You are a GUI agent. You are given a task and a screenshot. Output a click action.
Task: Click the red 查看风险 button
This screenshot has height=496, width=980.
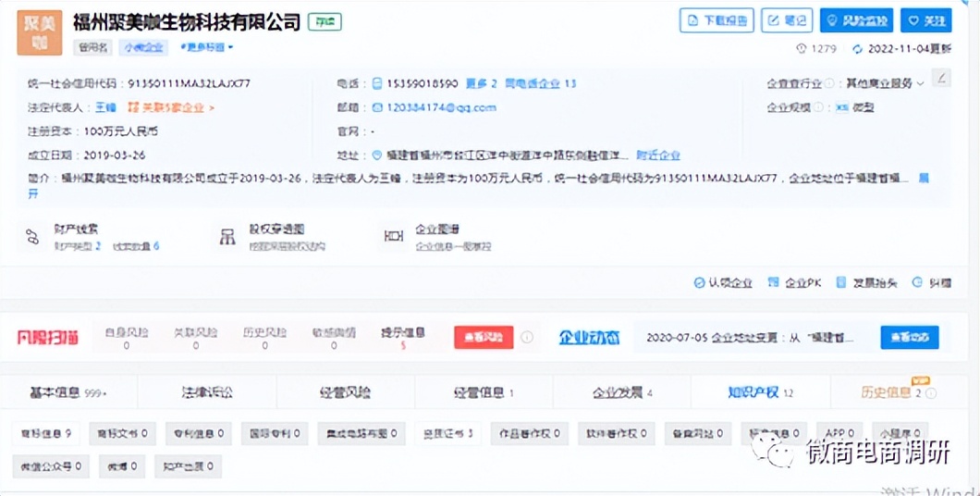pyautogui.click(x=484, y=337)
